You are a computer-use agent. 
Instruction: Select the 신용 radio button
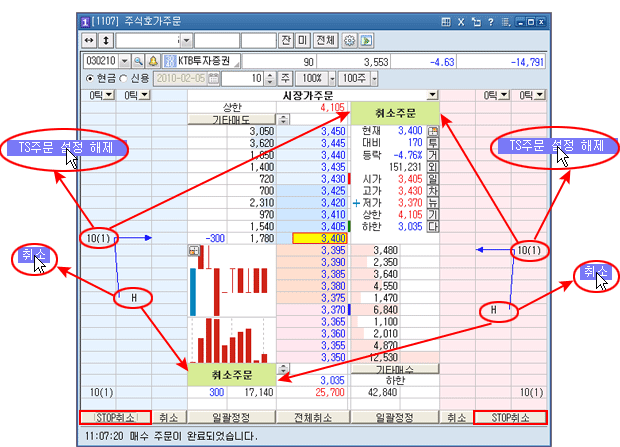[124, 78]
